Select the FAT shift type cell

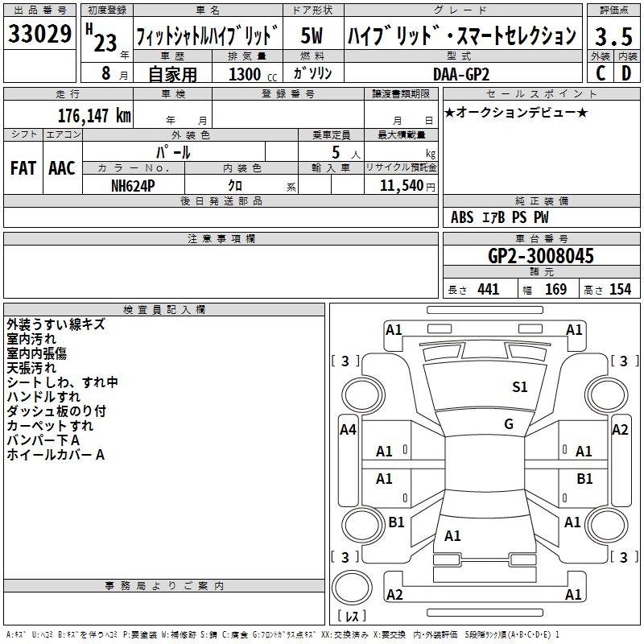[23, 168]
